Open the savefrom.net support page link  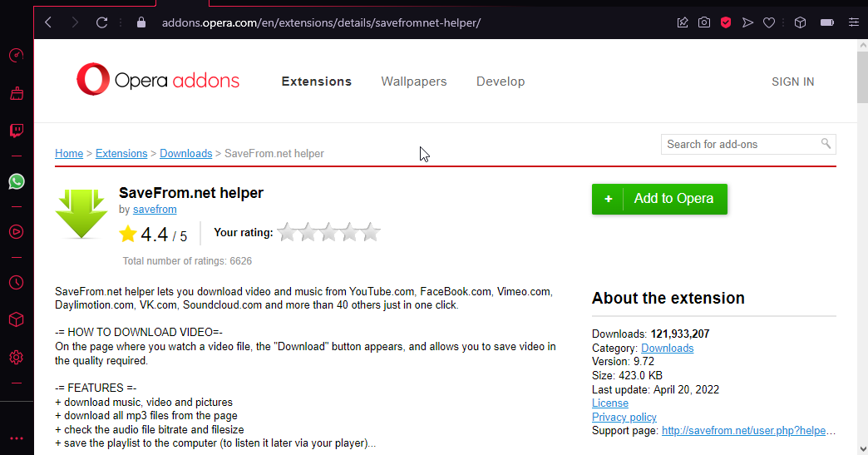[748, 431]
